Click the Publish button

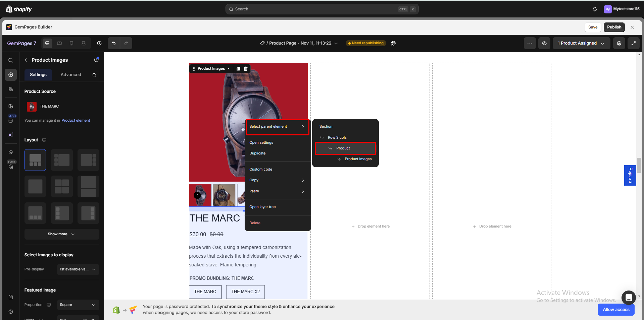[x=614, y=27]
